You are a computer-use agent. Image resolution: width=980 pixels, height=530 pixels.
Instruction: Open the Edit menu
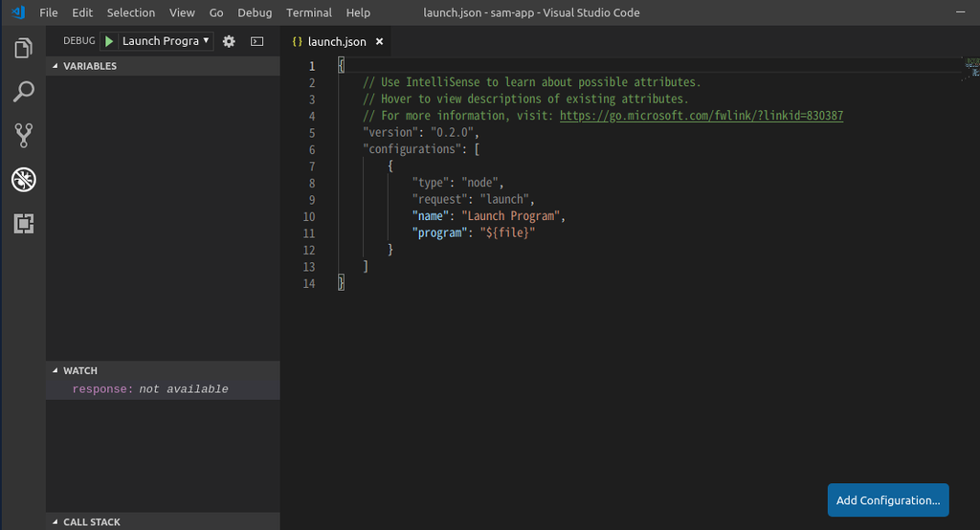(x=82, y=12)
